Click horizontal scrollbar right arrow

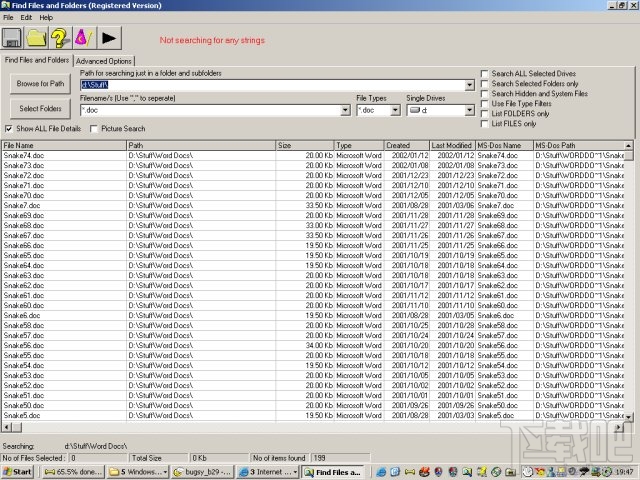(x=619, y=427)
